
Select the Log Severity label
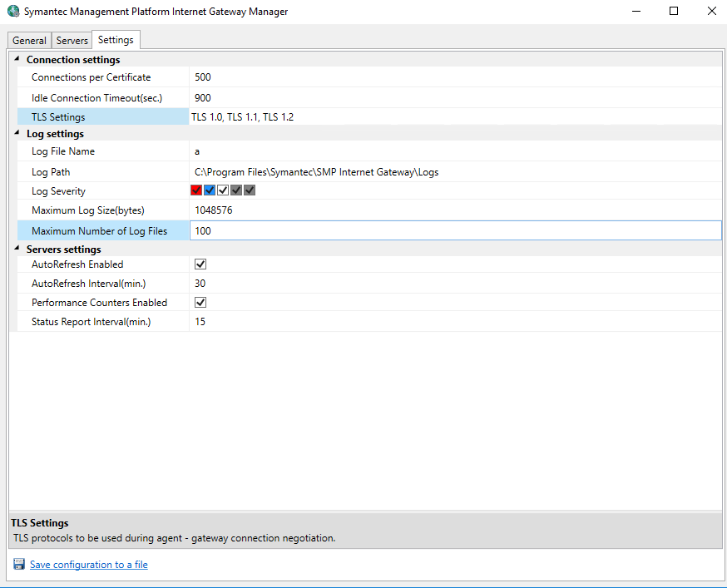point(58,191)
